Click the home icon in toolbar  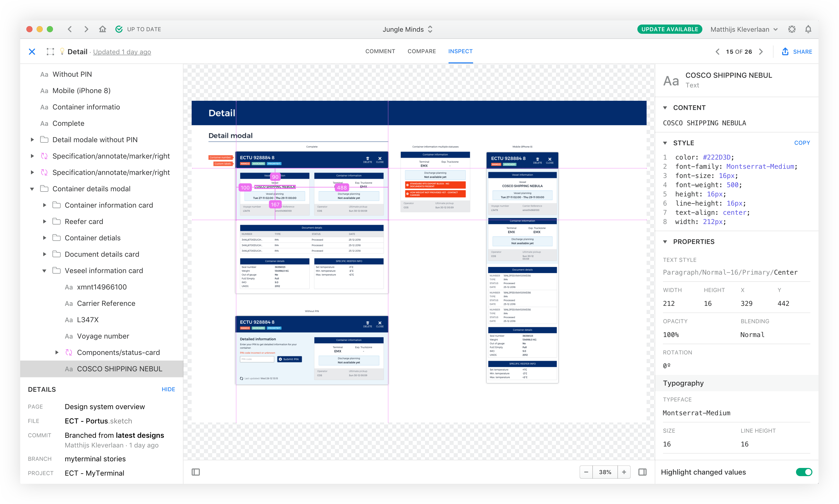(103, 29)
